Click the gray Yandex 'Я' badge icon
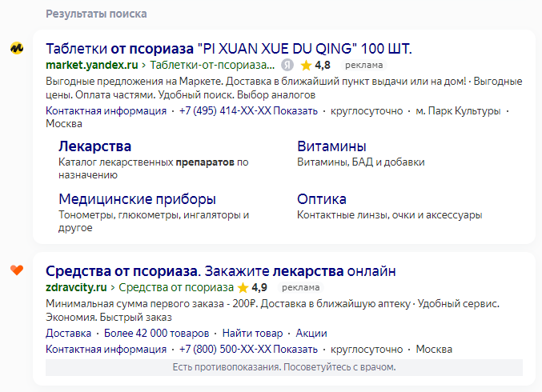 point(287,65)
